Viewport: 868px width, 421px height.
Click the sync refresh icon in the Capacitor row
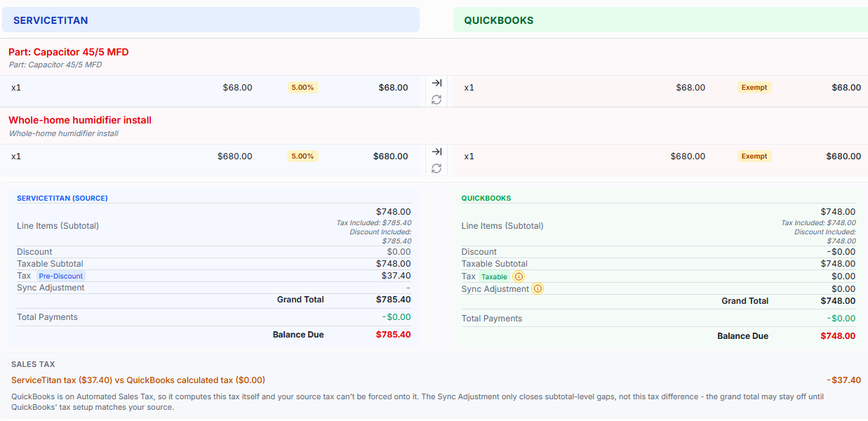coord(436,100)
